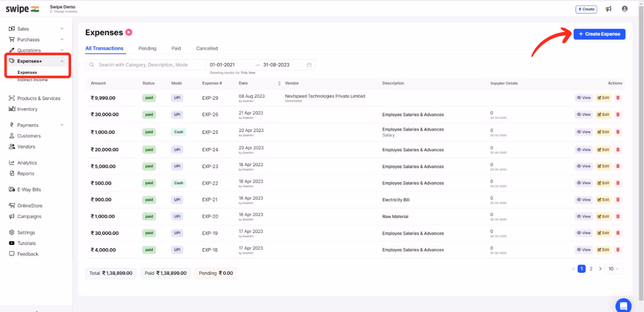
Task: Open Indirect Income submenu item
Action: (33, 80)
